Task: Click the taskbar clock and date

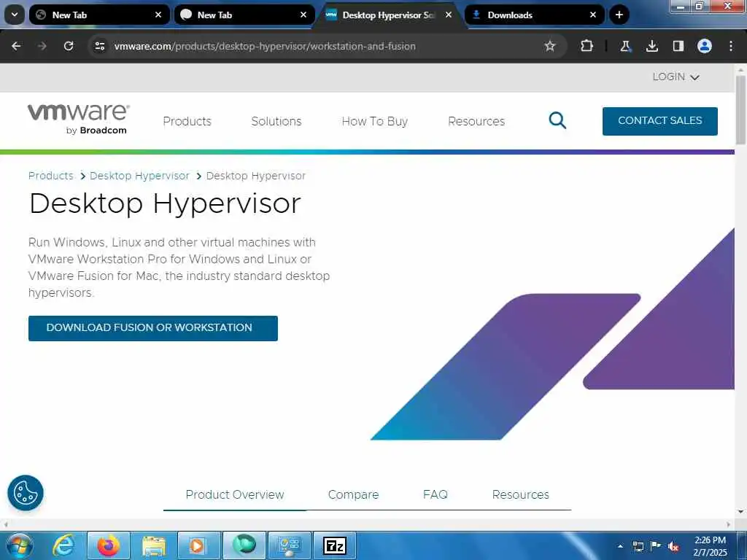Action: [710, 546]
